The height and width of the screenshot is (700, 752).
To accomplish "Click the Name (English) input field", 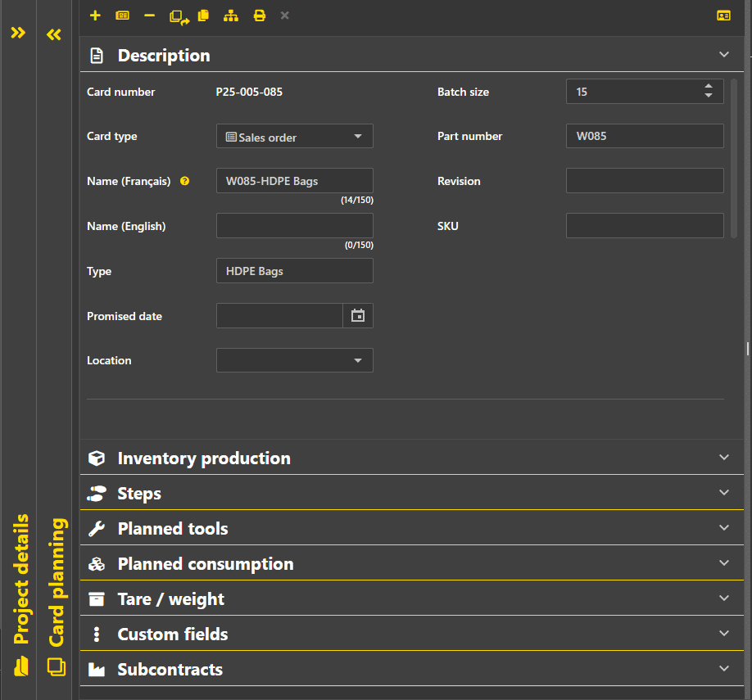I will [294, 226].
